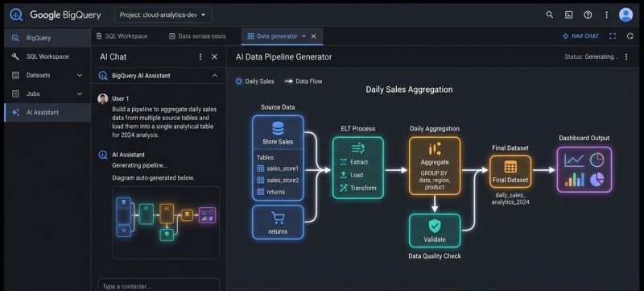644x291 pixels.
Task: Click the GROUP BY date, region, product text
Action: click(x=435, y=180)
